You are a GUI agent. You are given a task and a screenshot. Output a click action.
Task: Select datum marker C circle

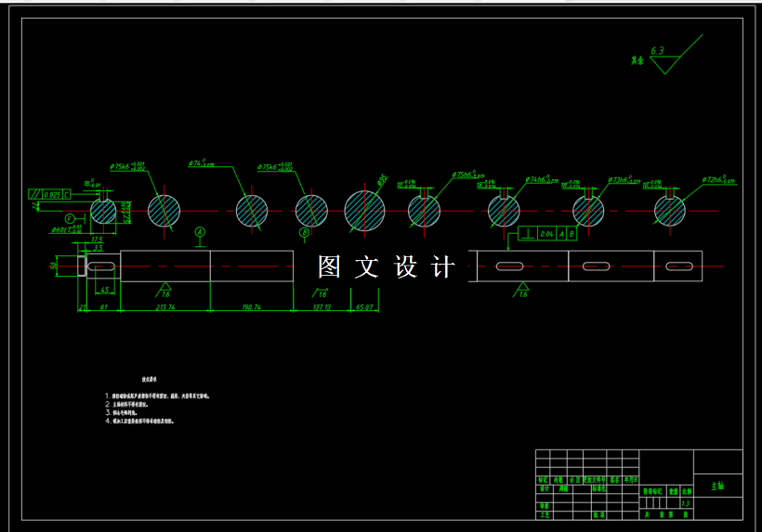pos(70,219)
